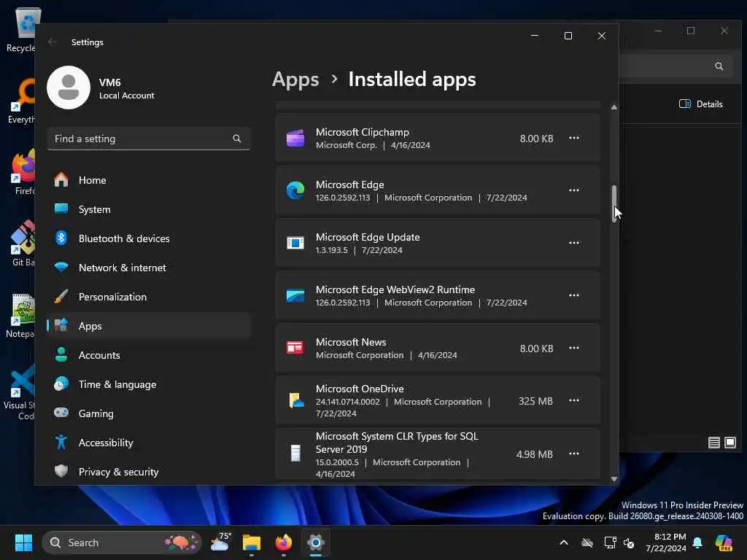
Task: Click the taskbar Search box
Action: [x=122, y=542]
